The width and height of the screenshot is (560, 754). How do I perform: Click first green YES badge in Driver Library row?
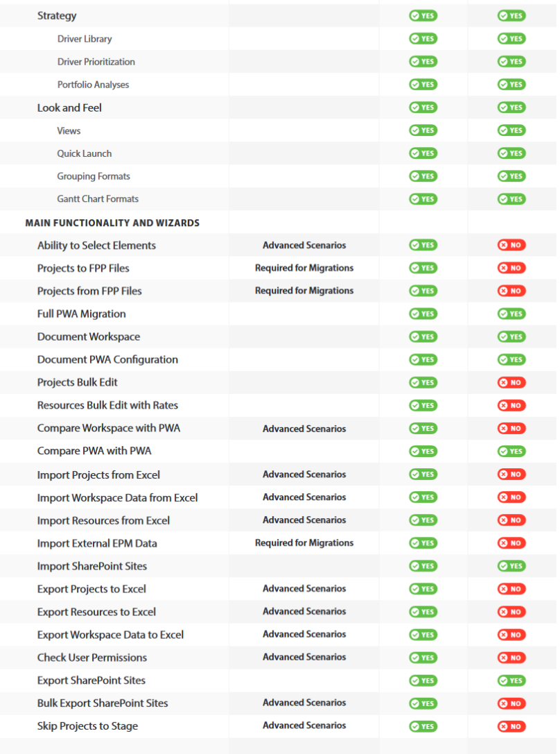423,38
